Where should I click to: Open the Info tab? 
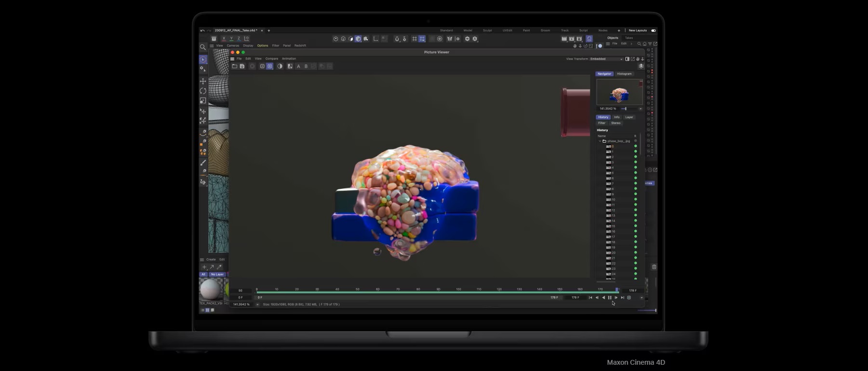point(617,117)
